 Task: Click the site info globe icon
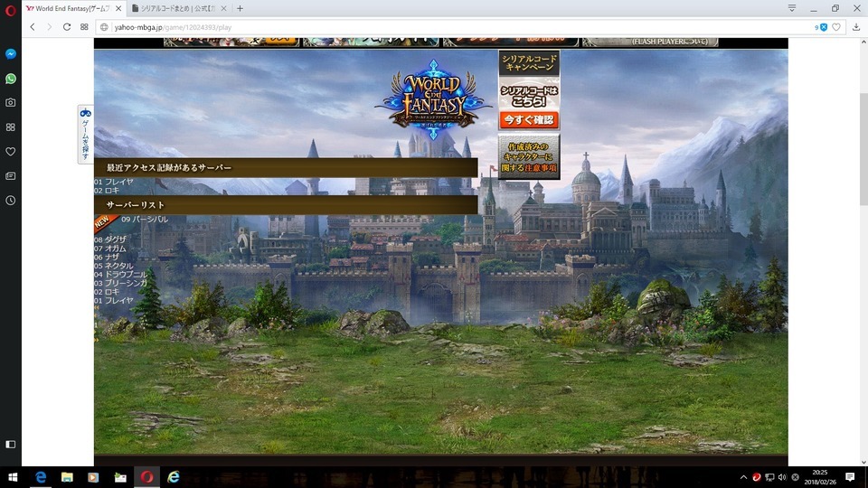(104, 27)
